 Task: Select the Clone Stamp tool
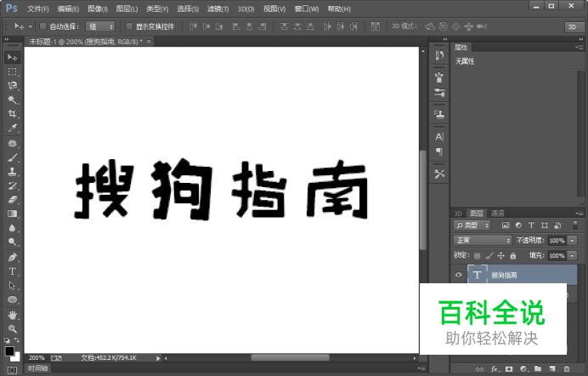[x=12, y=172]
